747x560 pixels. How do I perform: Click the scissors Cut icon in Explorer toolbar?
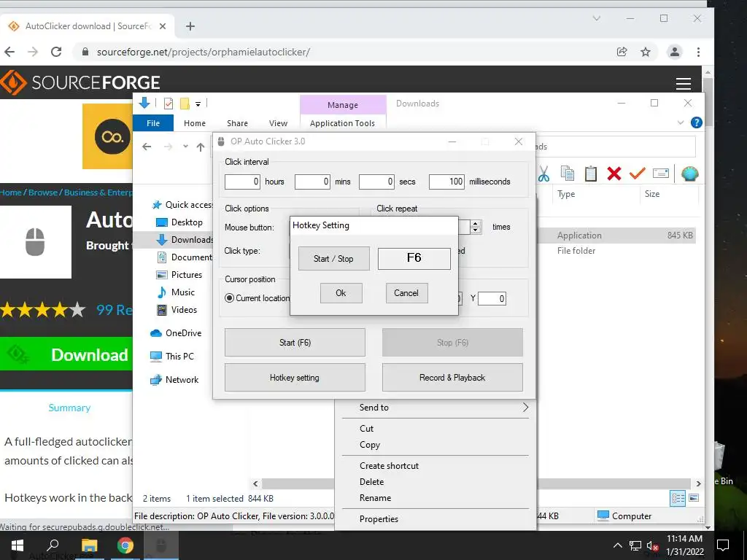click(x=544, y=174)
